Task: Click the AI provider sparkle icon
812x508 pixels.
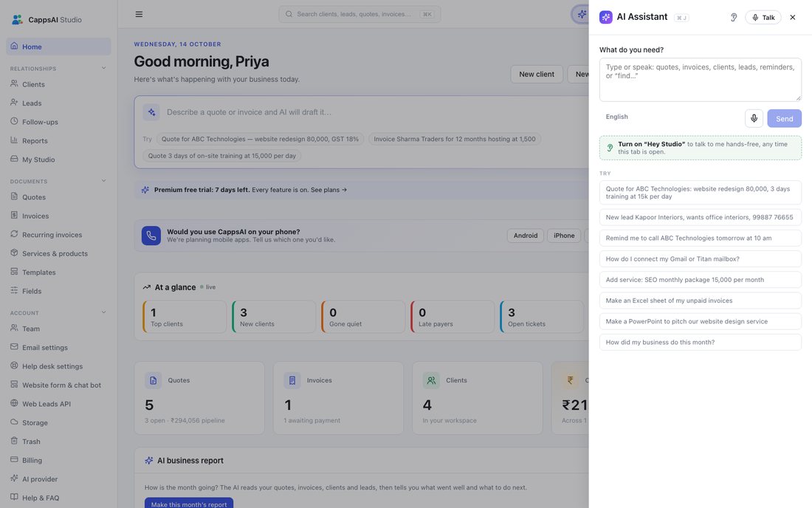Action: click(14, 478)
